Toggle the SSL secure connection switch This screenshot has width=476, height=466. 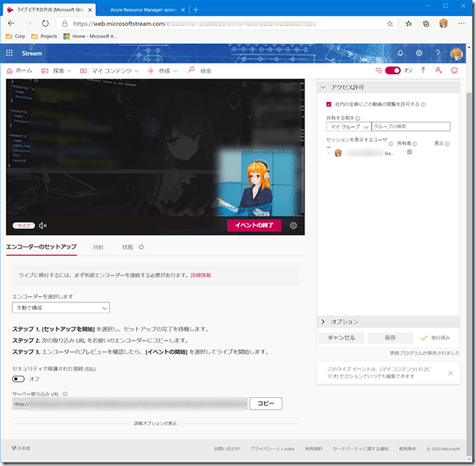pos(18,379)
